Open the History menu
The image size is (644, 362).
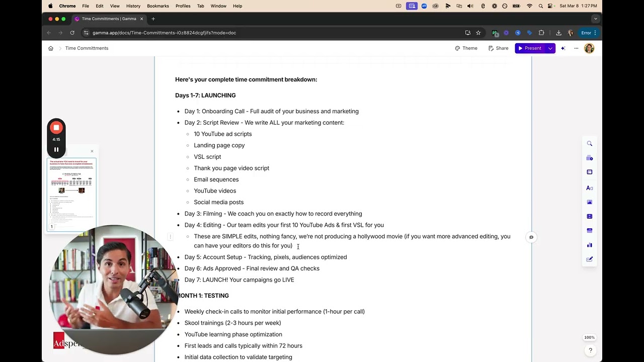pyautogui.click(x=133, y=6)
